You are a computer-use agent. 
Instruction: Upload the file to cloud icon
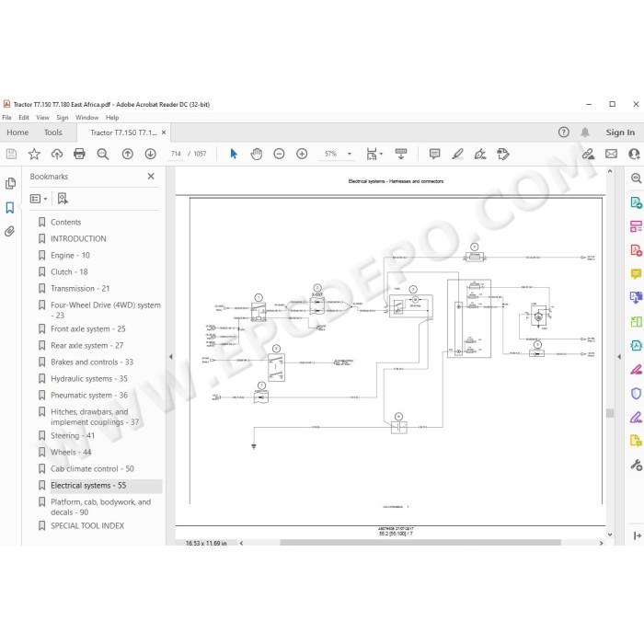[57, 154]
